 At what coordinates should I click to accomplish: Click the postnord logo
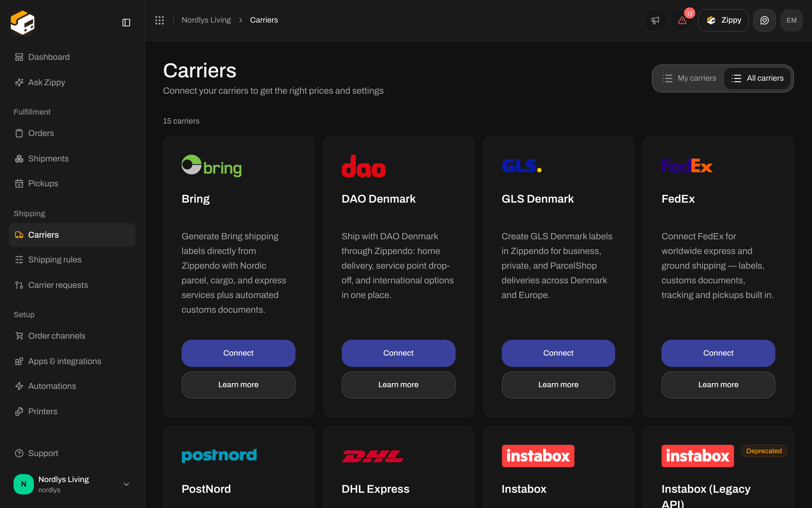pyautogui.click(x=219, y=456)
